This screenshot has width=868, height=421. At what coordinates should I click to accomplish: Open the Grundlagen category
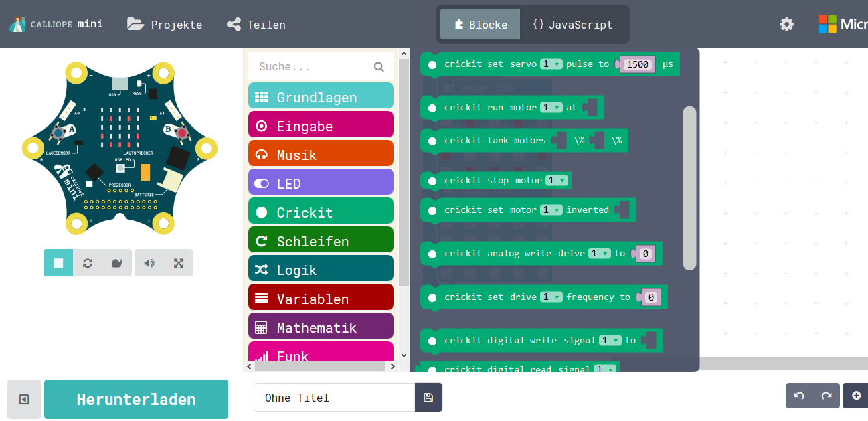pyautogui.click(x=321, y=96)
